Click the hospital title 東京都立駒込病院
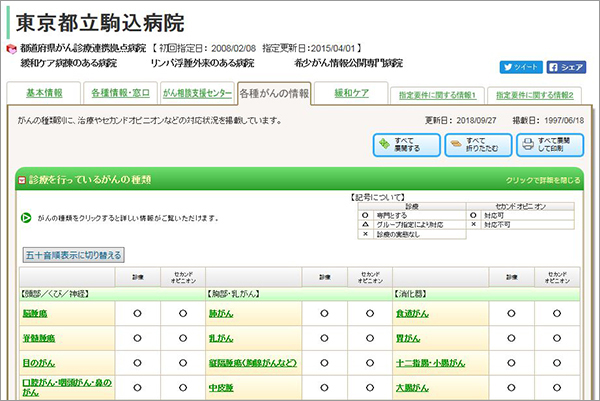 (100, 23)
